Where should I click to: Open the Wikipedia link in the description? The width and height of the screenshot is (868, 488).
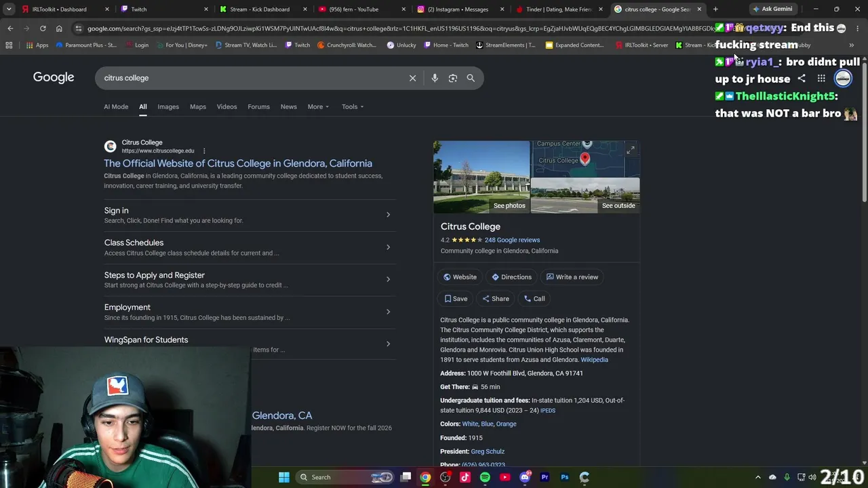pos(594,360)
